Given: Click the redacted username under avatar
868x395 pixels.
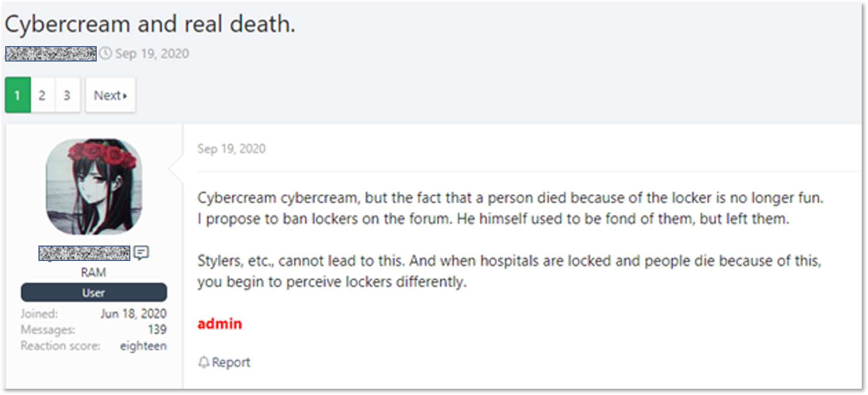Looking at the screenshot, I should tap(84, 253).
